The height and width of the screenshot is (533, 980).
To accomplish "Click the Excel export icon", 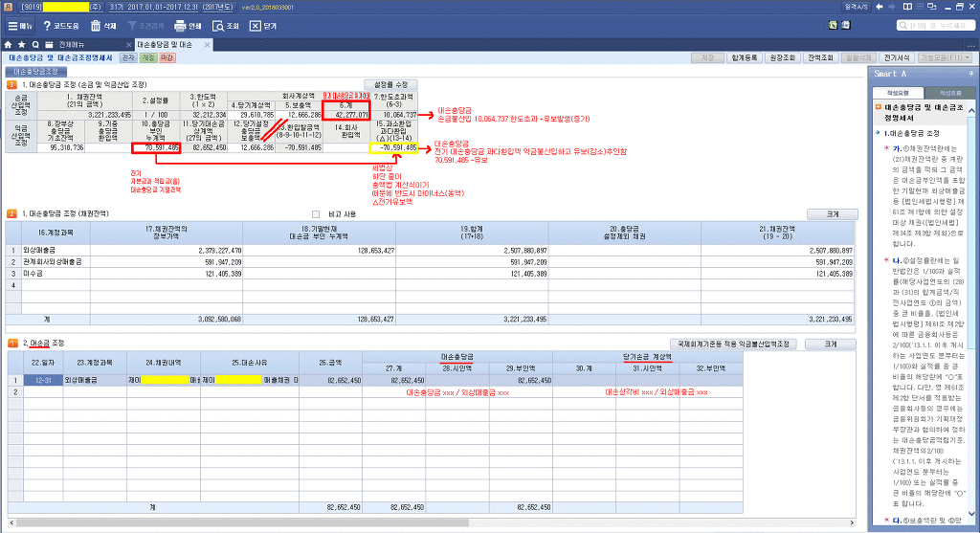I will click(833, 25).
